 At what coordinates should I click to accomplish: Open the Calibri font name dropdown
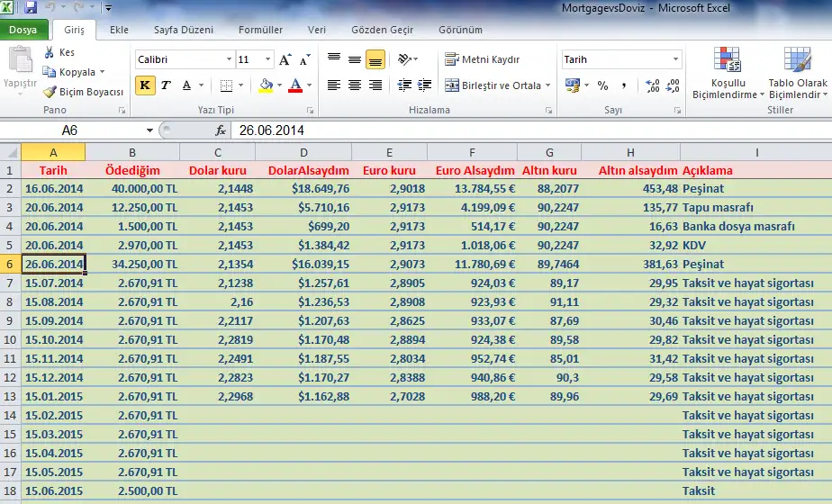click(x=229, y=59)
